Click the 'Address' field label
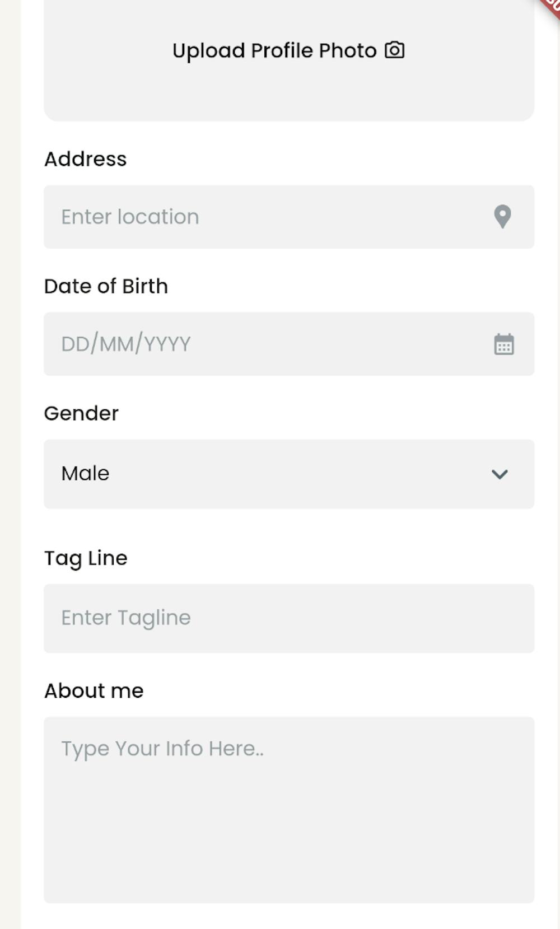 click(x=85, y=159)
